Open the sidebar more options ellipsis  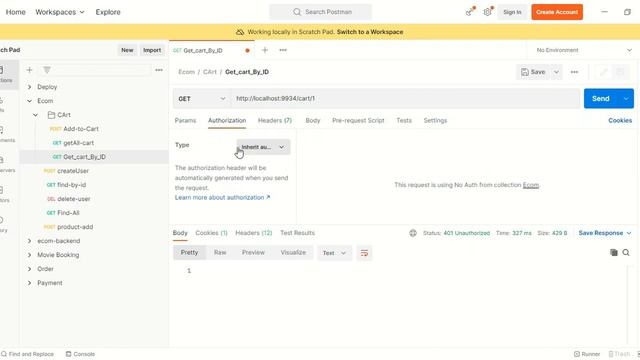tap(159, 70)
